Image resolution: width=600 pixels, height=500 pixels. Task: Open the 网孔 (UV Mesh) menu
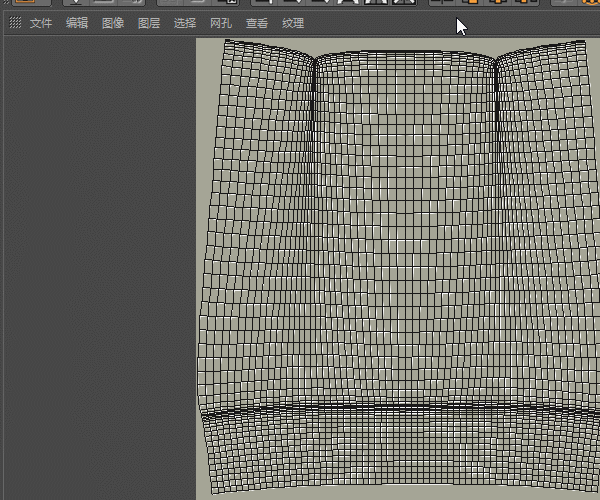[x=221, y=22]
